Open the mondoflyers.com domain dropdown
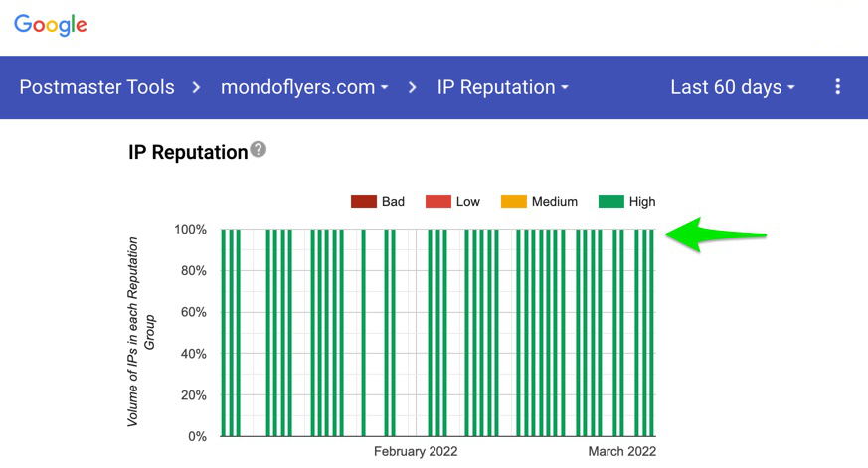Screen dimensions: 868x468 click(x=304, y=87)
